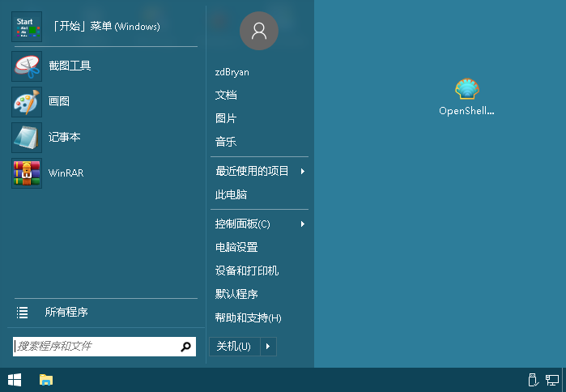Open the OpenShell desktop shortcut icon
The image size is (566, 392).
466,89
